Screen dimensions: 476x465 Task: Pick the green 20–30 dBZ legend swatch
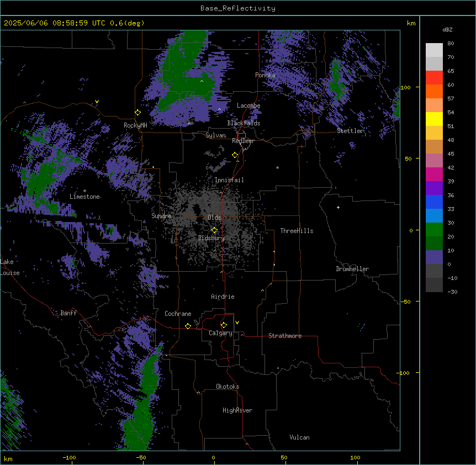pos(434,230)
